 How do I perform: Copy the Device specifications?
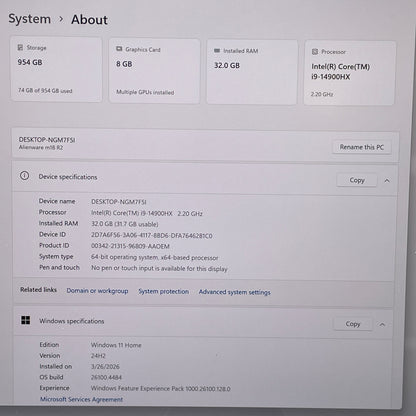[357, 180]
